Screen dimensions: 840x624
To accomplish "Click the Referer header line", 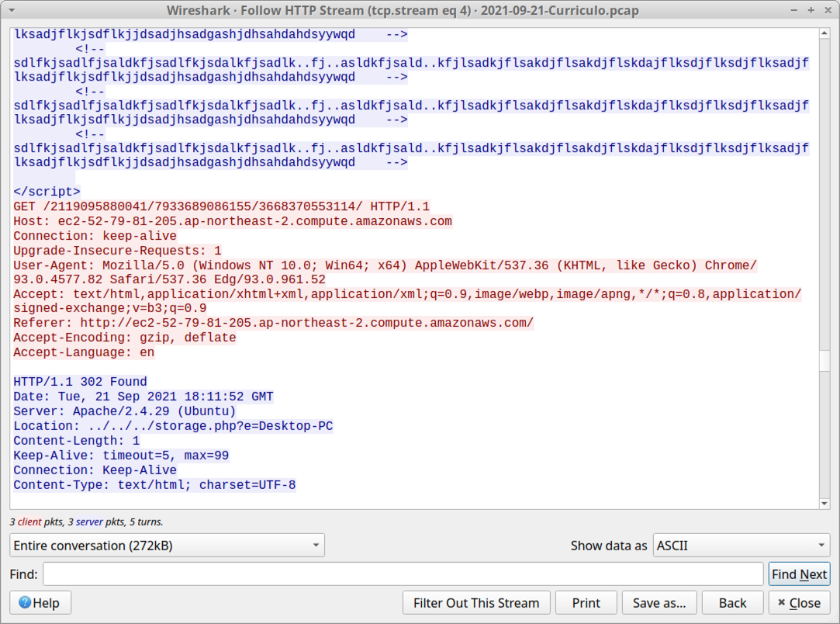I will click(x=273, y=323).
